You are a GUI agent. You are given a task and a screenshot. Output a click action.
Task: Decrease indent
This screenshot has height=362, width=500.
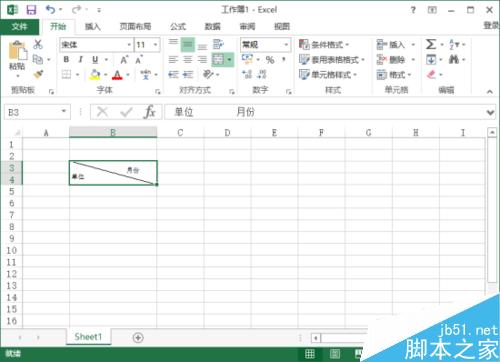click(173, 74)
